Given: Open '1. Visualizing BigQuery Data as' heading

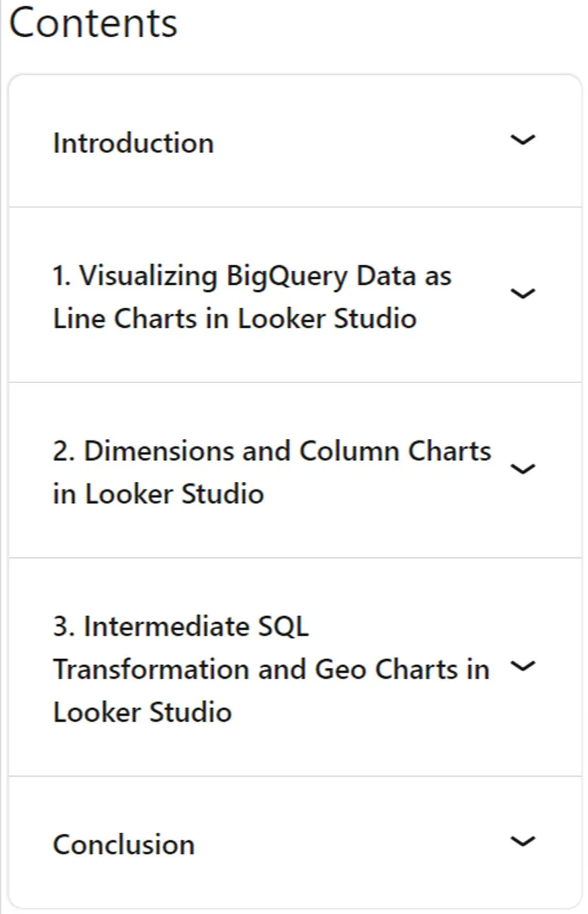Looking at the screenshot, I should tap(253, 276).
